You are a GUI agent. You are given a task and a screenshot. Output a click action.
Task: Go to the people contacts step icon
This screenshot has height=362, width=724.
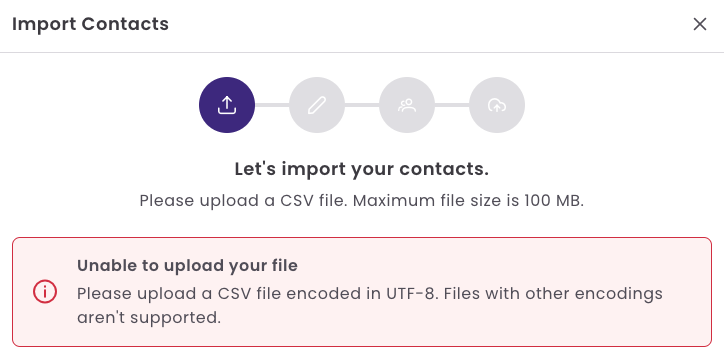[x=407, y=105]
